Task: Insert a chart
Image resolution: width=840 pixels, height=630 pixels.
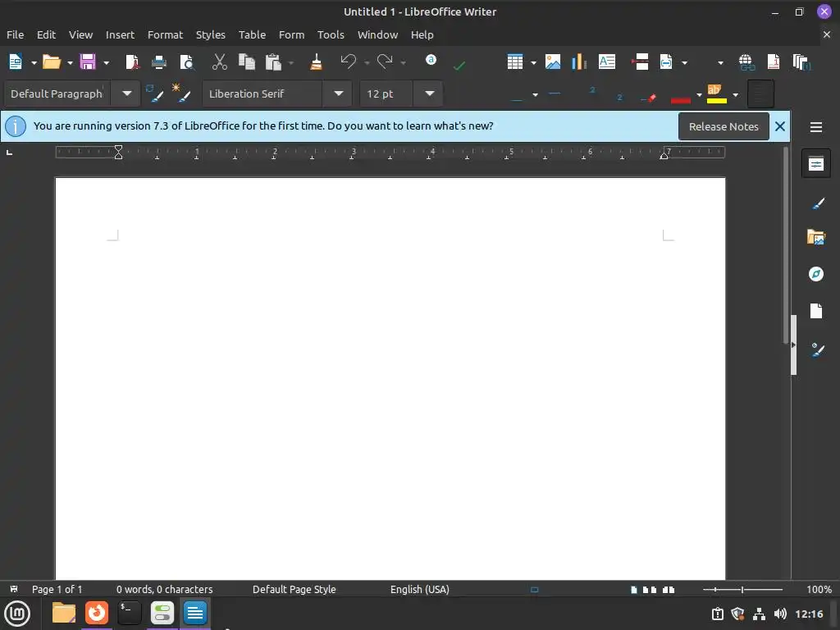Action: coord(579,62)
